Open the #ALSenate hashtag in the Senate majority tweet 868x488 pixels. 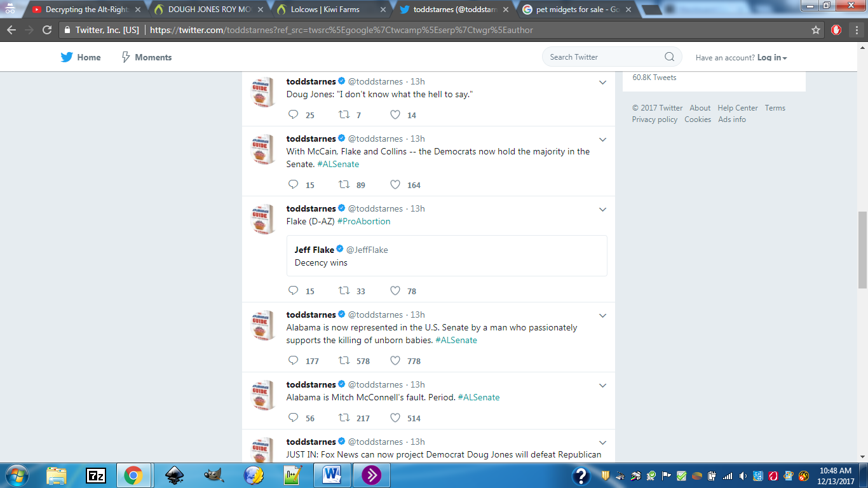[338, 164]
